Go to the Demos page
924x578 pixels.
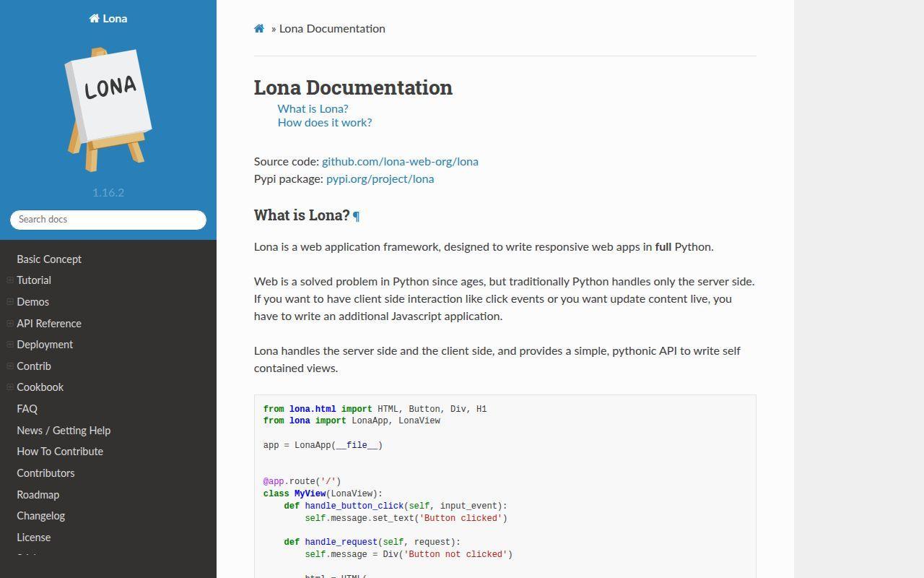(33, 302)
